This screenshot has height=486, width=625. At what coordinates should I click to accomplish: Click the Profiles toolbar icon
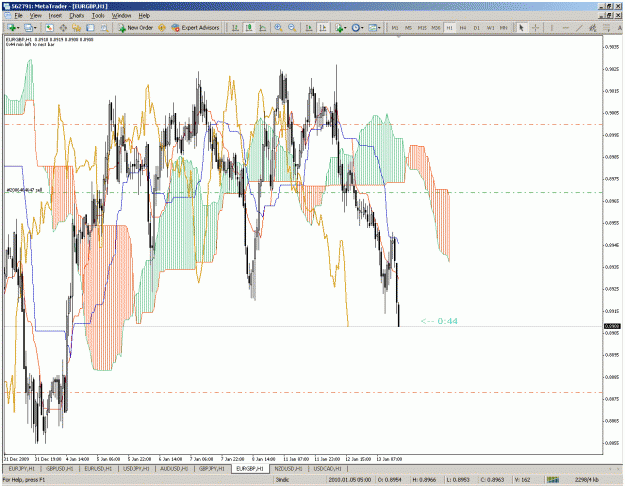[x=28, y=28]
